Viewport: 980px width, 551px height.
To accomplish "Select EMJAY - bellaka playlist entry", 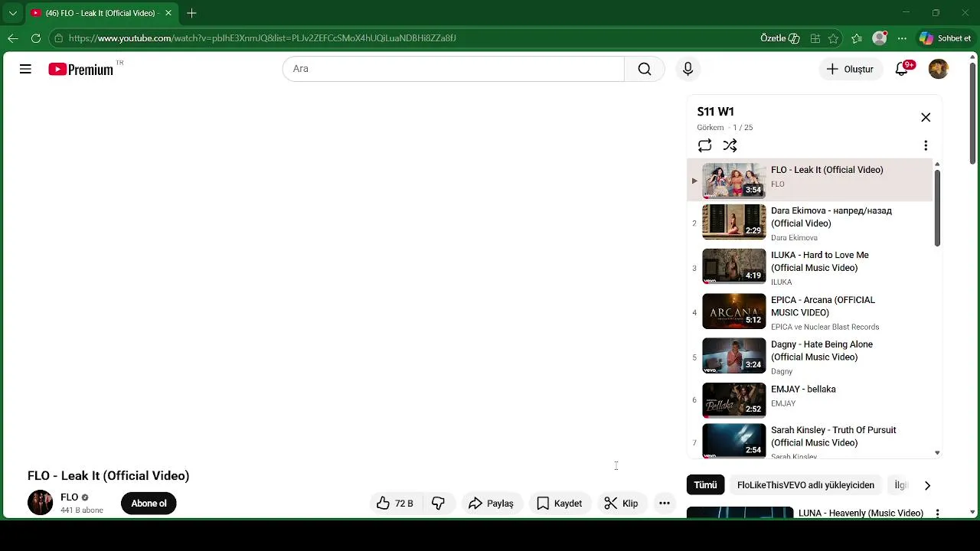I will pyautogui.click(x=809, y=399).
